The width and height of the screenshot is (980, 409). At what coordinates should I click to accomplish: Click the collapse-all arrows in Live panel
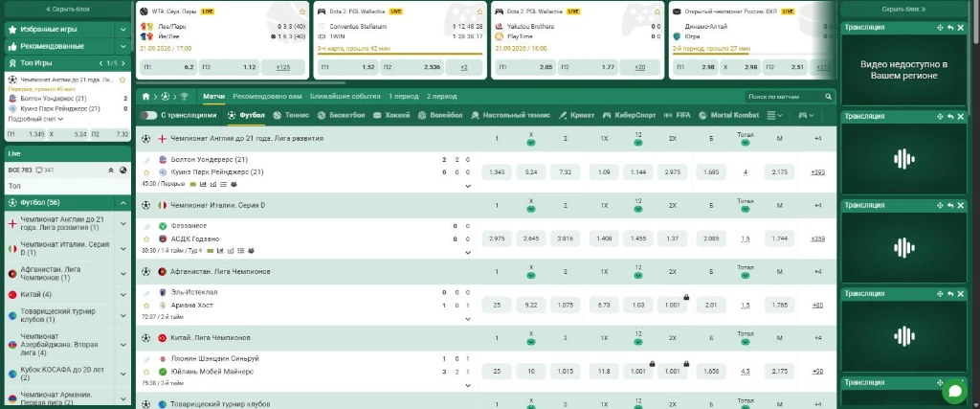111,170
